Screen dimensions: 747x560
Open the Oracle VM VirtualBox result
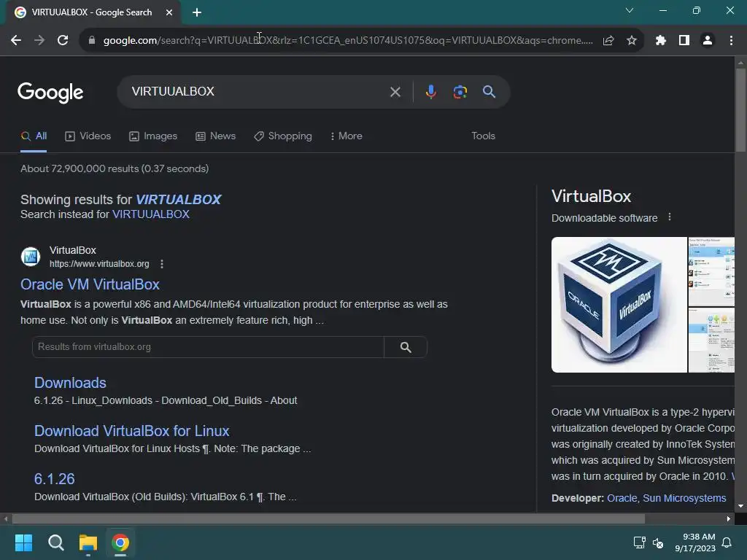(x=90, y=284)
